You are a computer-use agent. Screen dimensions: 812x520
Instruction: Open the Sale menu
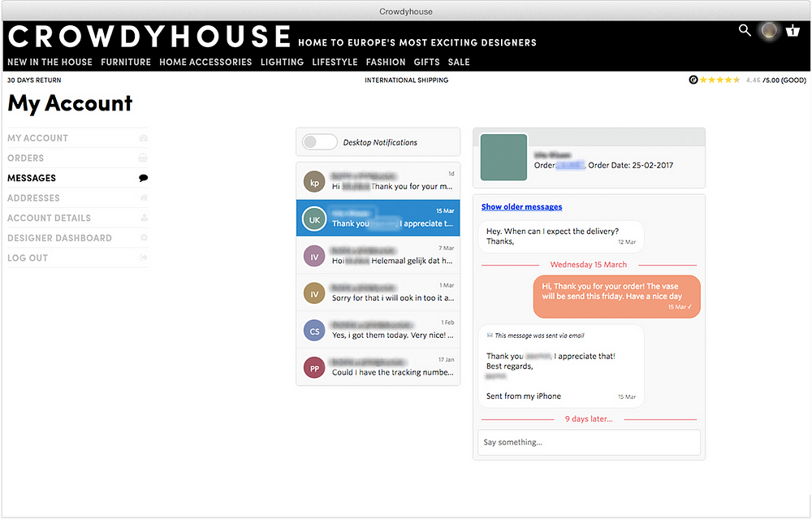pyautogui.click(x=459, y=62)
